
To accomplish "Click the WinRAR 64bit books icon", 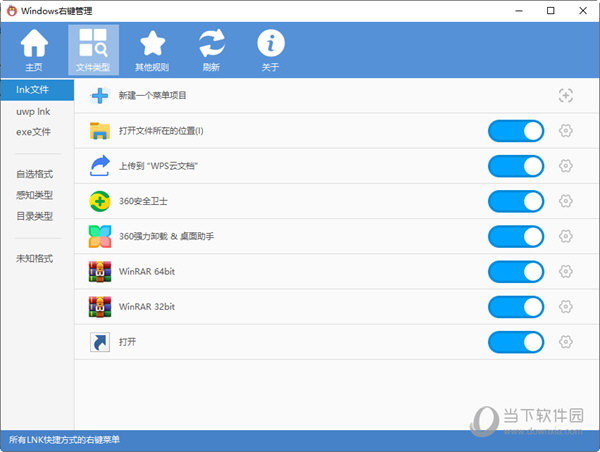I will pyautogui.click(x=100, y=271).
